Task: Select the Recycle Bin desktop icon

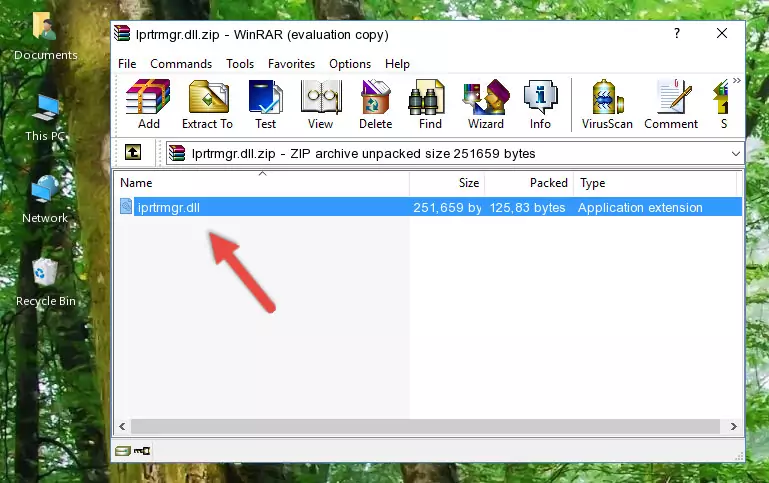Action: [46, 282]
